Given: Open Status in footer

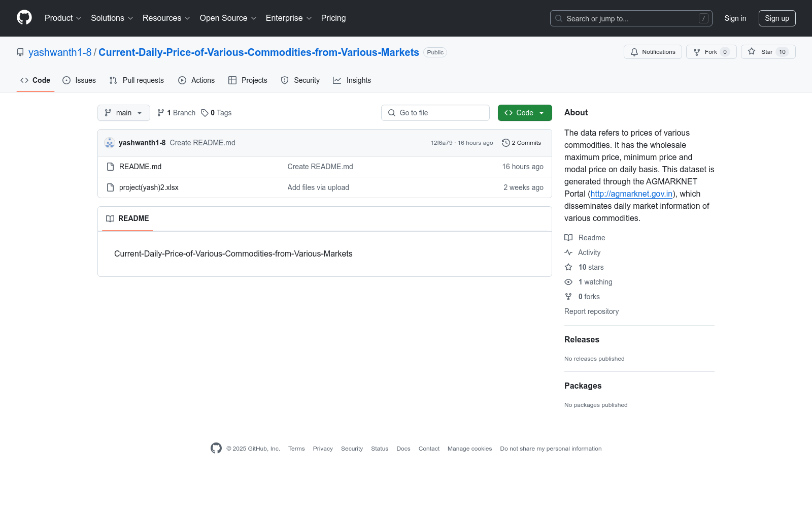Looking at the screenshot, I should pos(380,449).
